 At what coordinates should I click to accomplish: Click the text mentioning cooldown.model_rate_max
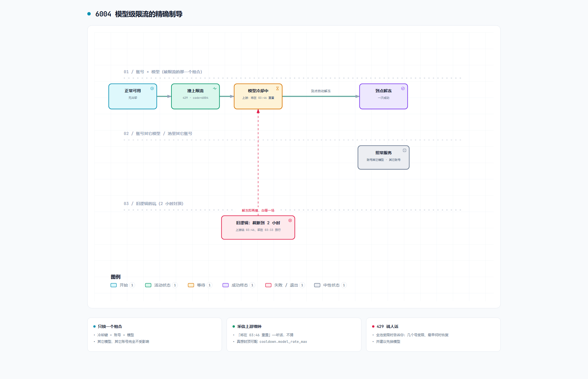pos(272,342)
